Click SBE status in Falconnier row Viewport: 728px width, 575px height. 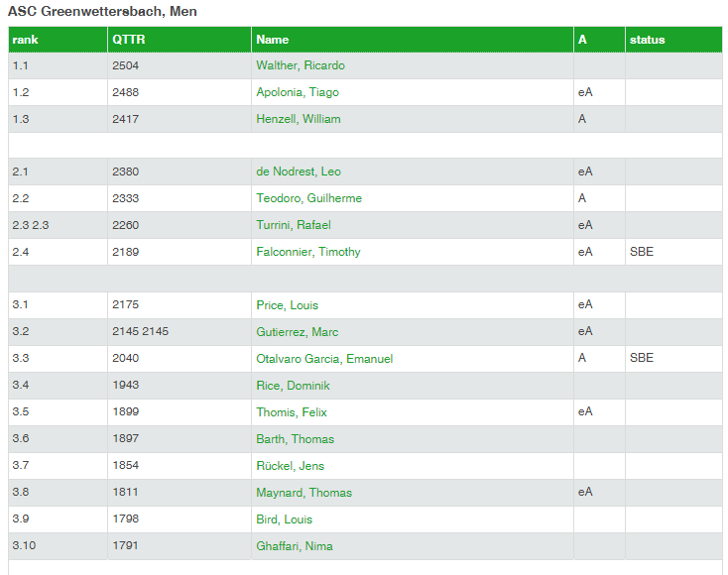(x=642, y=252)
